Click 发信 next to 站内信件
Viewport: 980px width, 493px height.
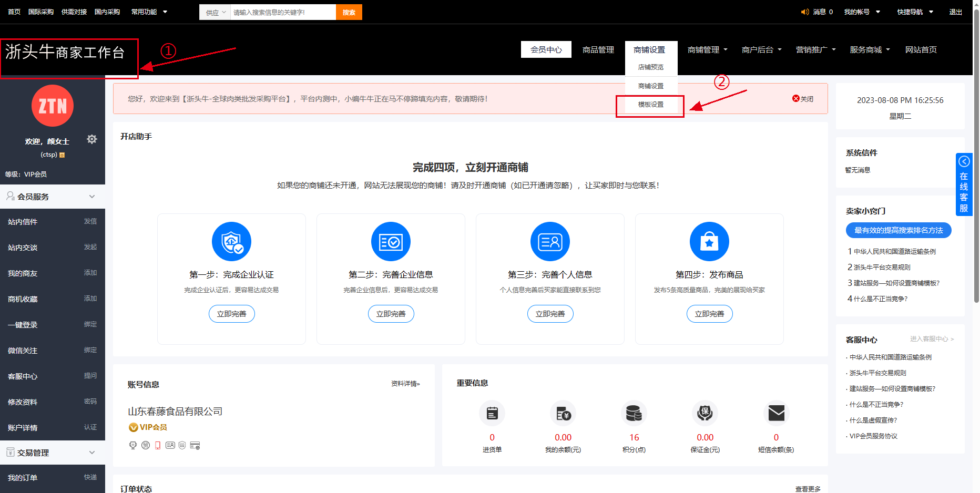point(90,221)
